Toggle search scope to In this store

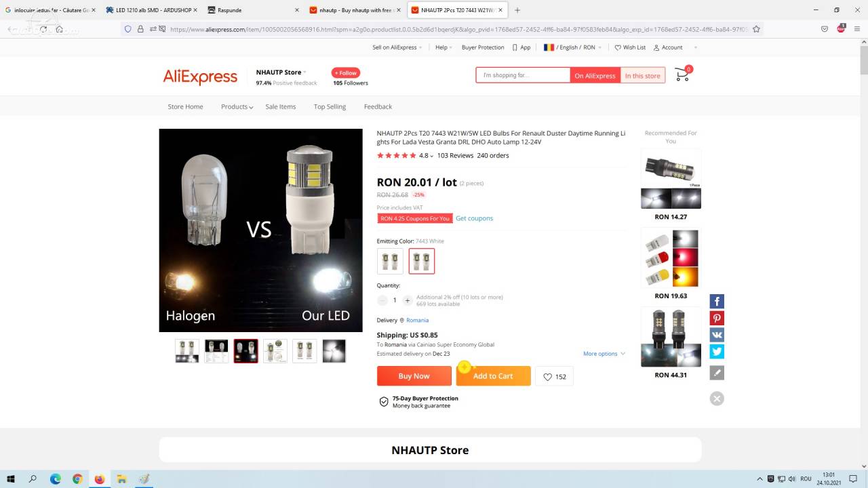[642, 76]
